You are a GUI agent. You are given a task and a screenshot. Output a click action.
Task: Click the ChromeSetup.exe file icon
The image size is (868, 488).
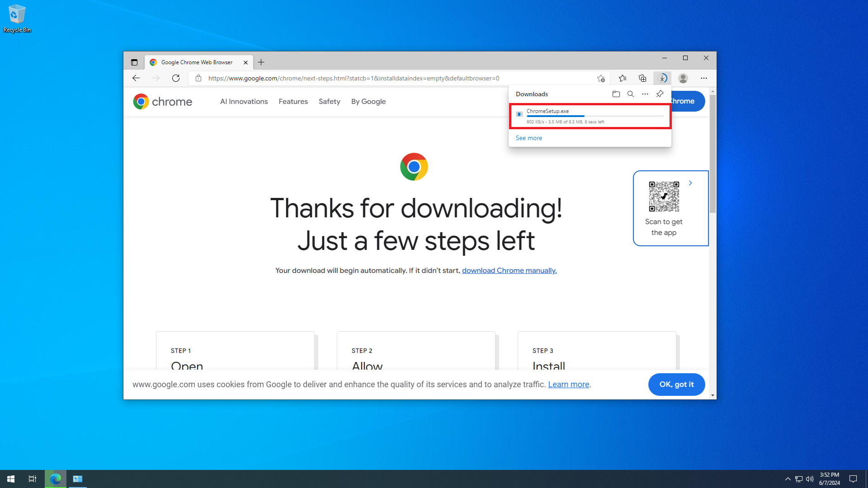[x=519, y=114]
